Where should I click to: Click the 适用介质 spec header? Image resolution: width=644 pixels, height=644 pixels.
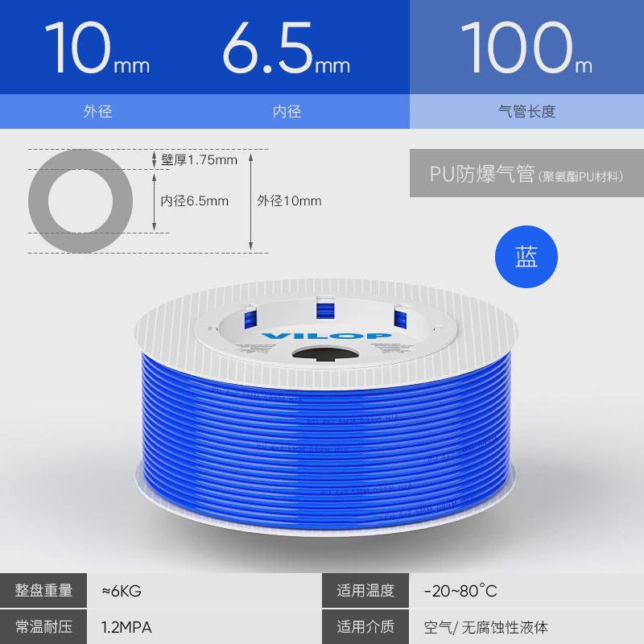365,627
